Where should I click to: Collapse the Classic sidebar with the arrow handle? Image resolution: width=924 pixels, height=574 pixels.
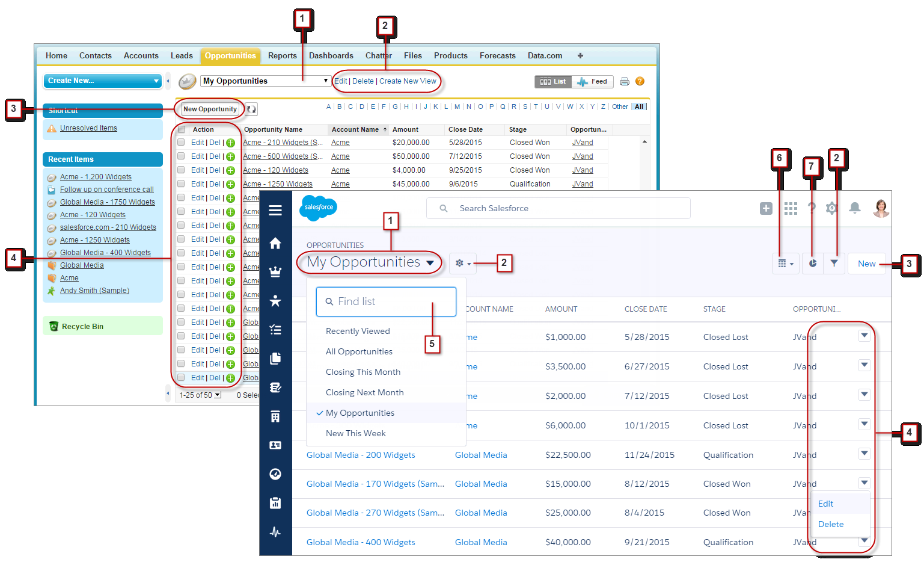point(168,81)
